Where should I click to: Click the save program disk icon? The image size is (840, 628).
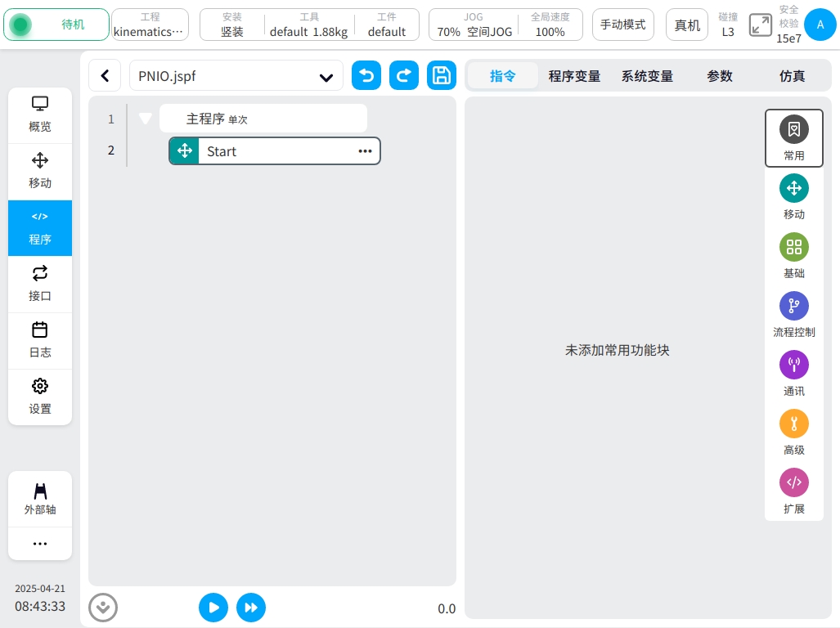(x=442, y=76)
